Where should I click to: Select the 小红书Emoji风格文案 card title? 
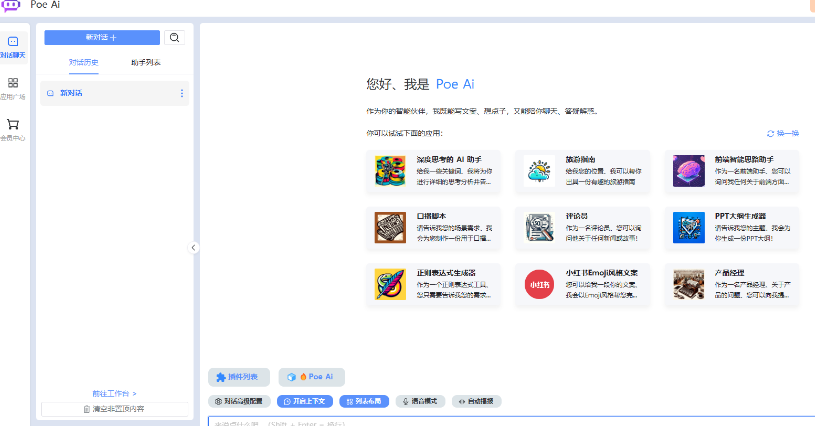click(x=602, y=273)
